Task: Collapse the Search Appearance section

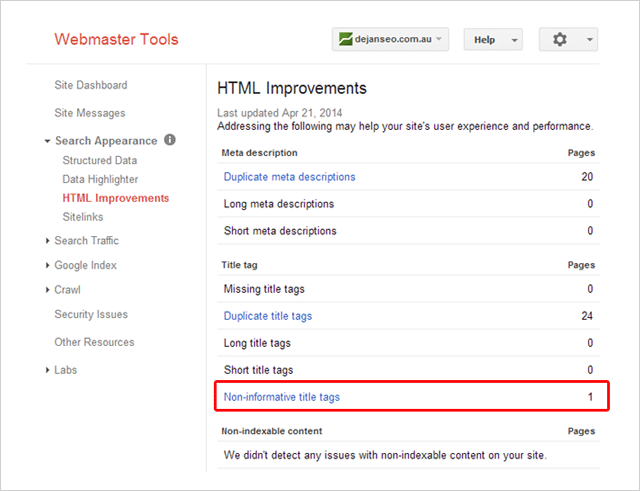Action: coord(98,141)
